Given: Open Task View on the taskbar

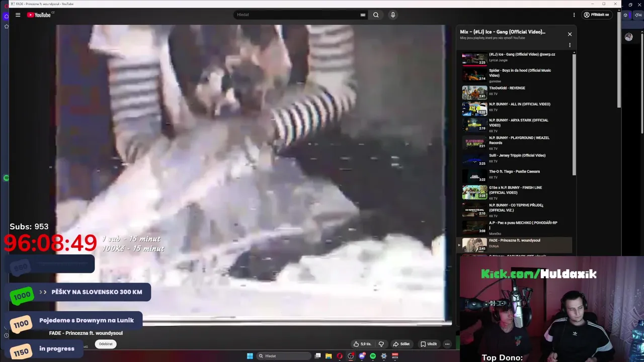Looking at the screenshot, I should [317, 356].
